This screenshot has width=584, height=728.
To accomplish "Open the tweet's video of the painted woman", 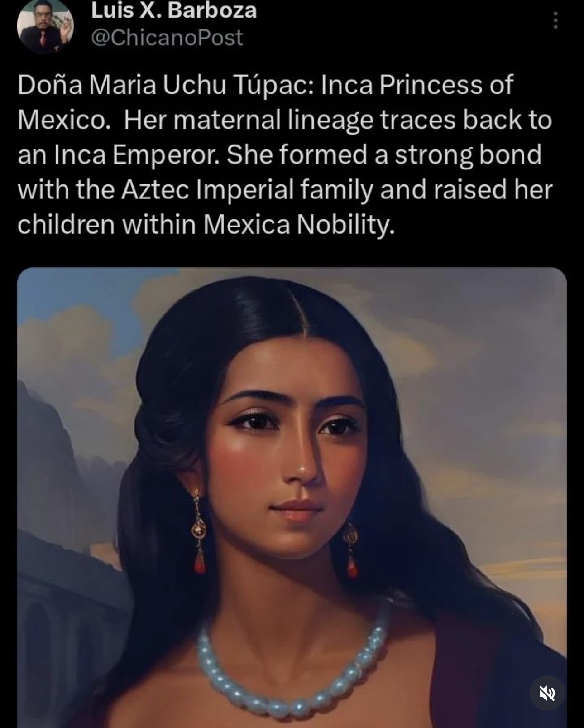I will (x=292, y=497).
